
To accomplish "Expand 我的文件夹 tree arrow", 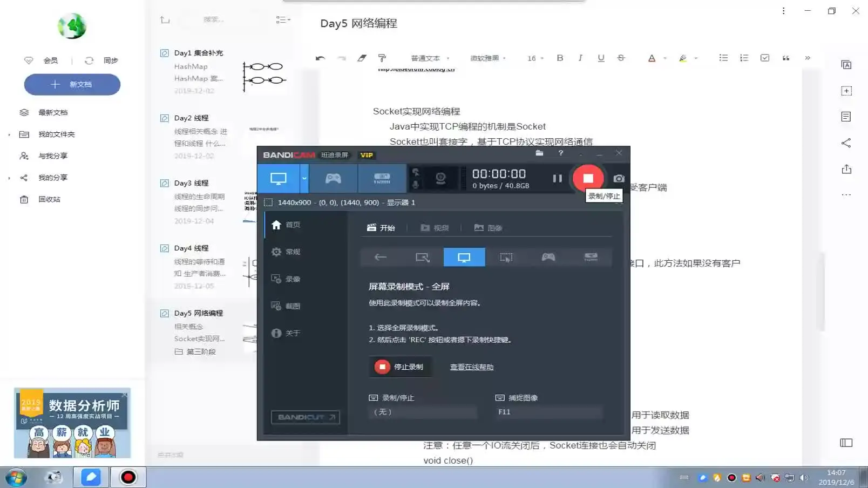I will (9, 134).
